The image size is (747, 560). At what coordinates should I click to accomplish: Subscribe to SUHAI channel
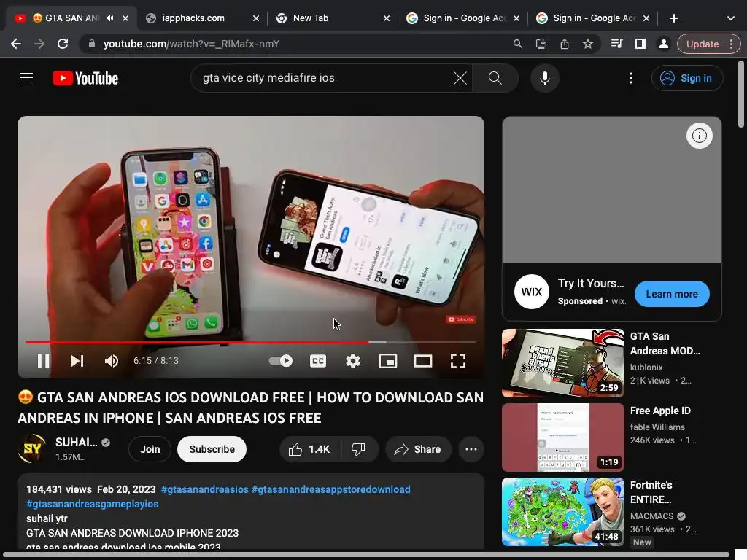click(212, 449)
